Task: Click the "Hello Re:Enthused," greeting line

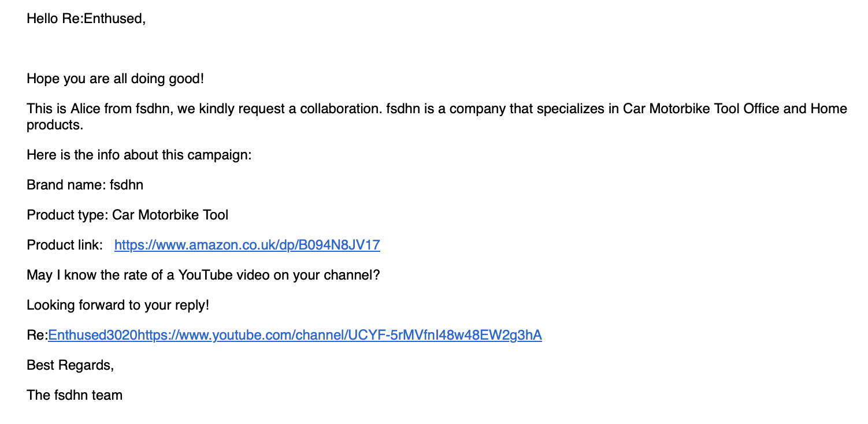Action: pyautogui.click(x=86, y=18)
